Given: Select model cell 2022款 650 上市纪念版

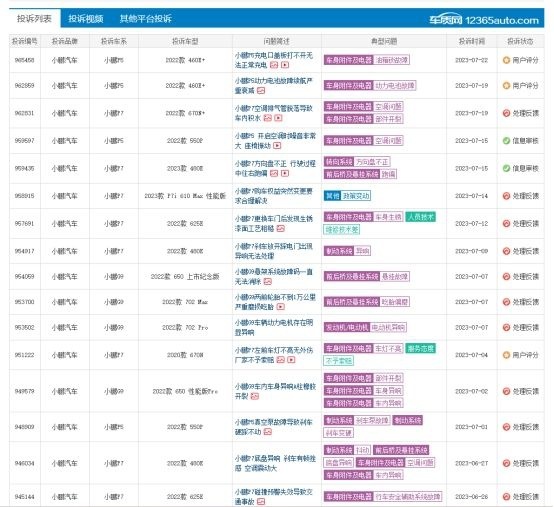Looking at the screenshot, I should click(x=185, y=276).
